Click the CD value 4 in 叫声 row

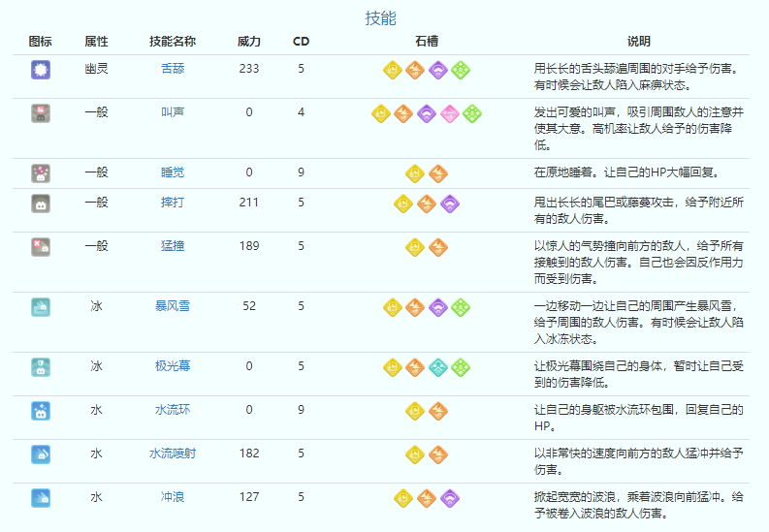[302, 112]
